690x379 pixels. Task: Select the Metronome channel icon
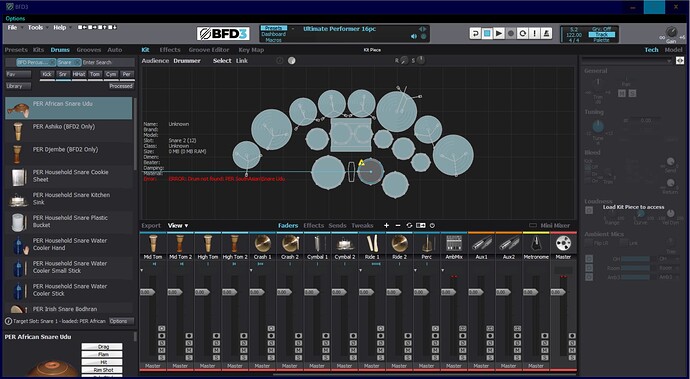[x=536, y=243]
